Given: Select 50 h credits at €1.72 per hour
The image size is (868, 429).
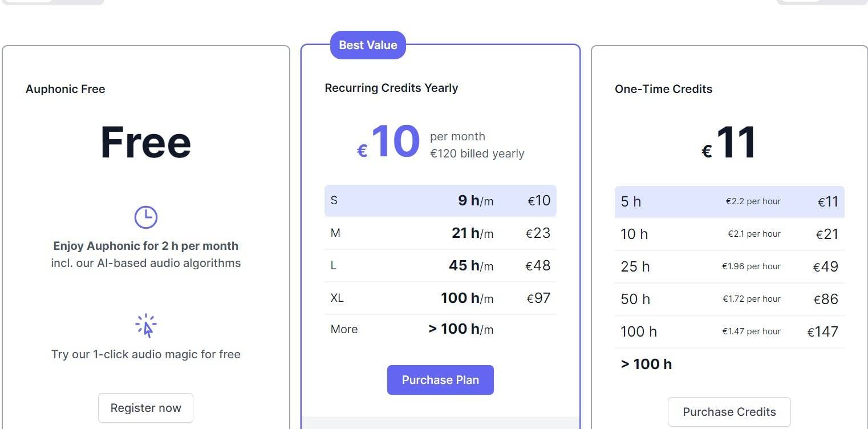Looking at the screenshot, I should [x=729, y=300].
